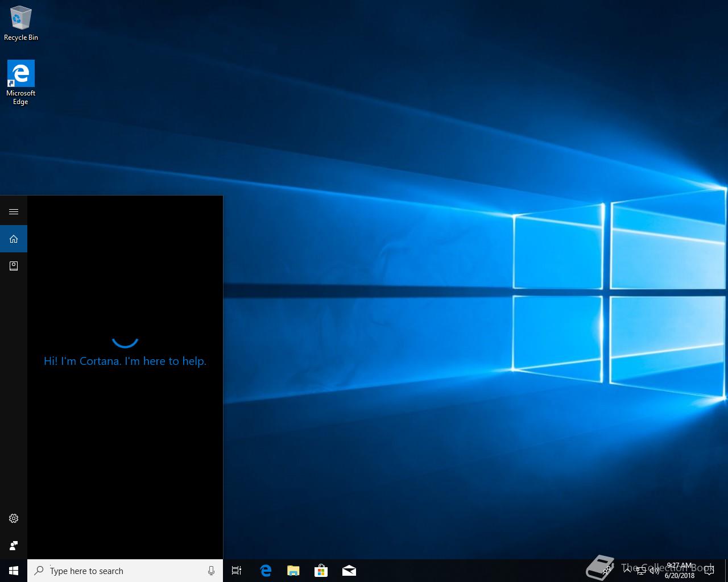Click the 'Type here to search' box

pyautogui.click(x=125, y=571)
